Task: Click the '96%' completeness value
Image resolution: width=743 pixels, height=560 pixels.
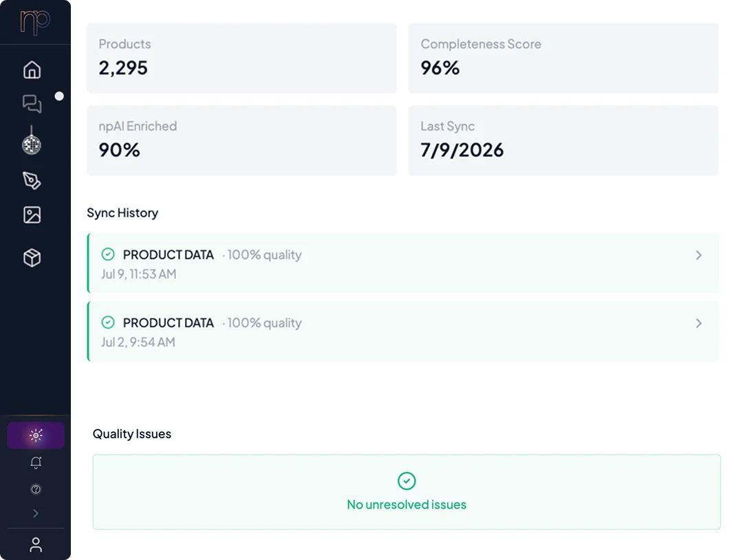Action: (440, 67)
